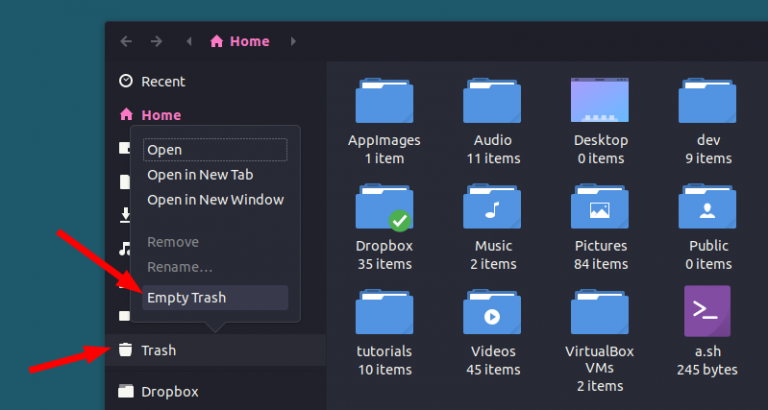Screen dimensions: 768x410
Task: Open the Desktop folder thumbnail
Action: 600,100
